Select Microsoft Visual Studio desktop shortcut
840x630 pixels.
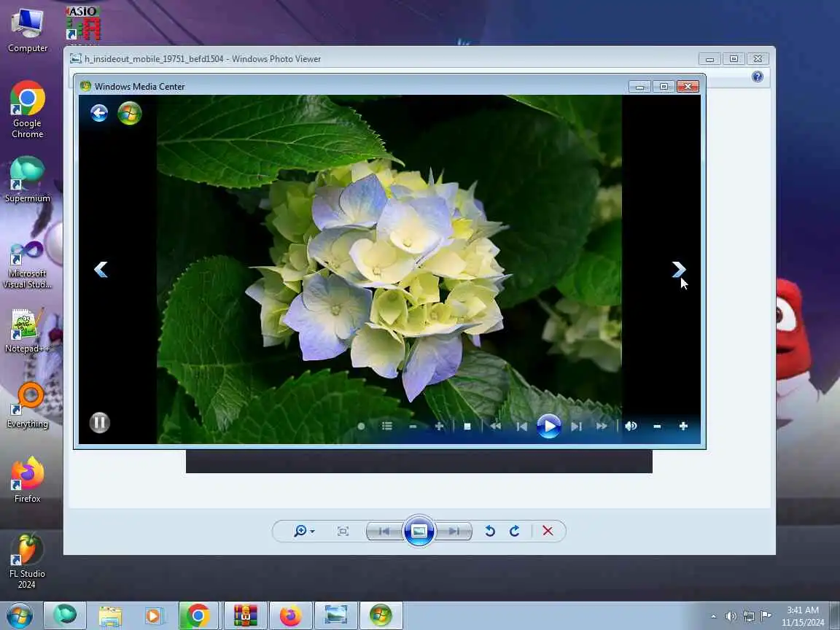click(x=27, y=265)
